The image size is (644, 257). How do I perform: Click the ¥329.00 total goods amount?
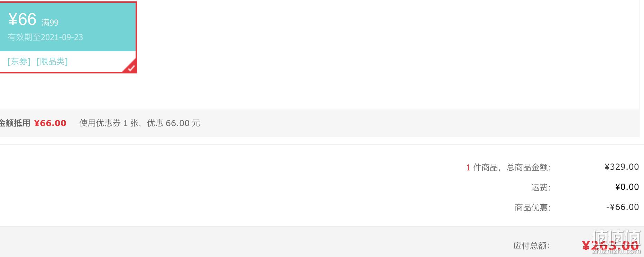[x=622, y=167]
